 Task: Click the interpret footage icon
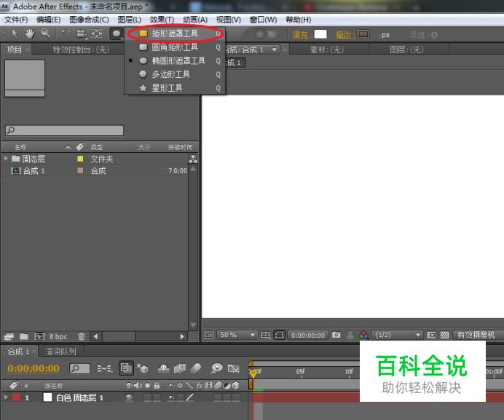(x=9, y=336)
